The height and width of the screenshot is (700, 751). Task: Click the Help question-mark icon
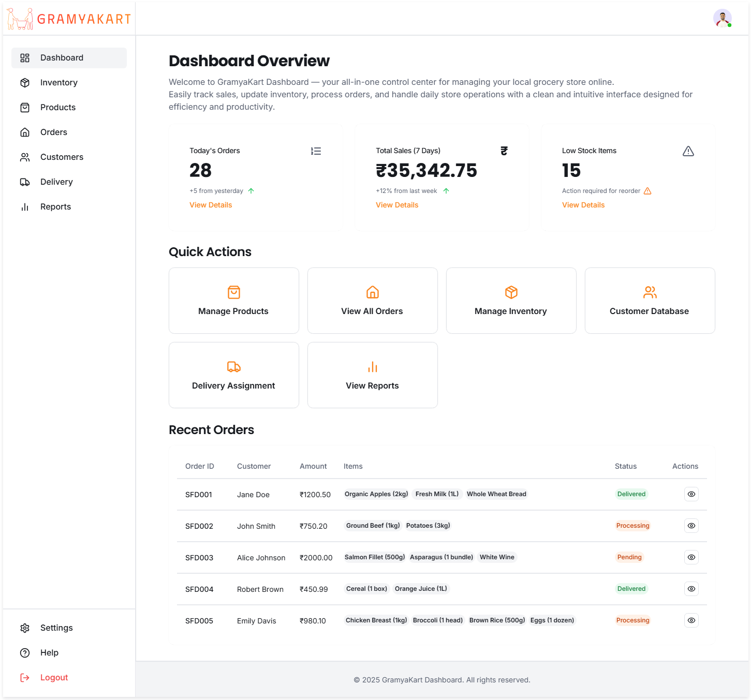tap(25, 652)
